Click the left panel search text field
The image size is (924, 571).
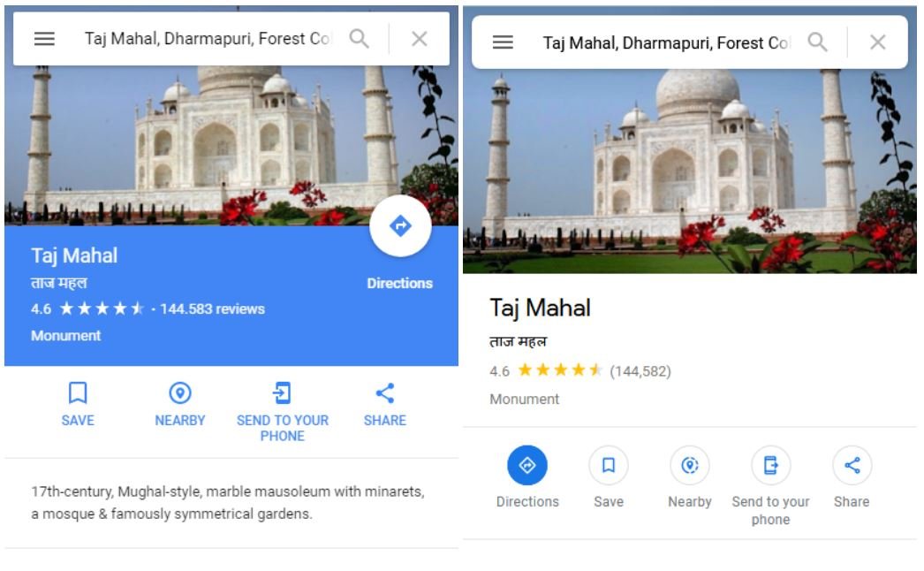pyautogui.click(x=208, y=39)
